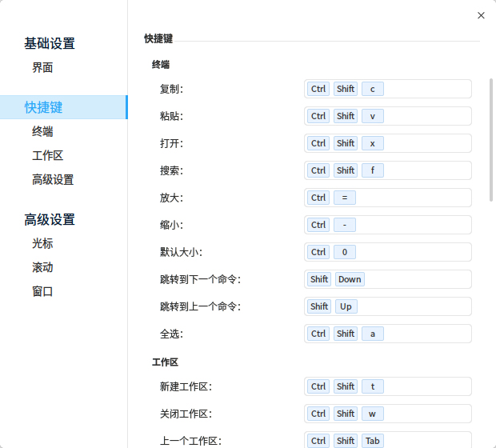Select 窗口 in the sidebar

coord(42,291)
